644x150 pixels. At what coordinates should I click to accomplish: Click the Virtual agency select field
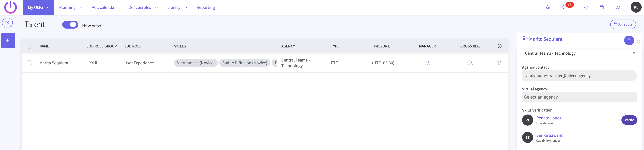pos(579,97)
